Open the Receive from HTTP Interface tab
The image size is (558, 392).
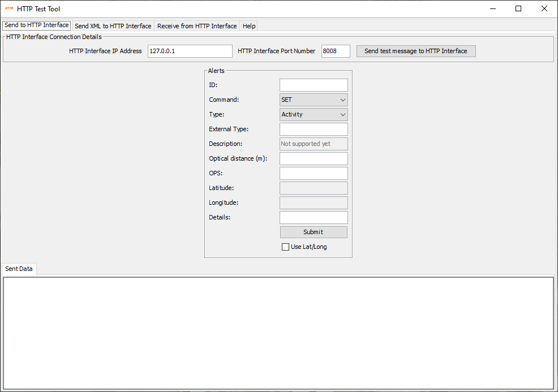(x=197, y=25)
